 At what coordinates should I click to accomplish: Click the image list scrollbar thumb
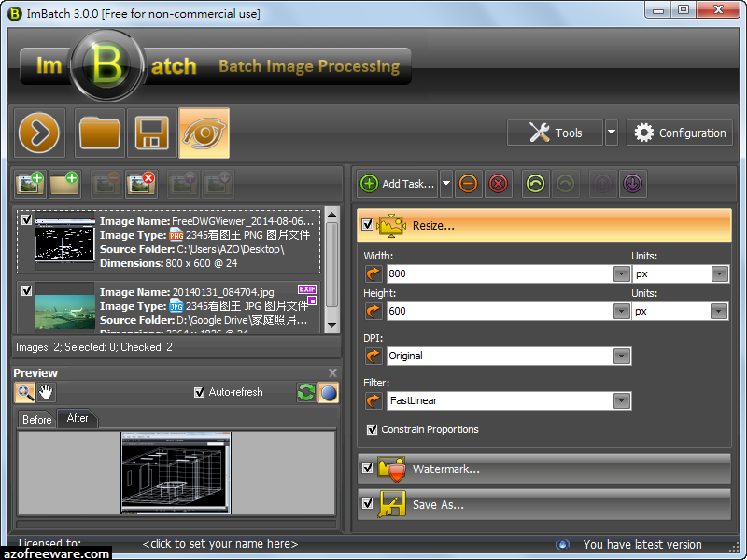[332, 265]
